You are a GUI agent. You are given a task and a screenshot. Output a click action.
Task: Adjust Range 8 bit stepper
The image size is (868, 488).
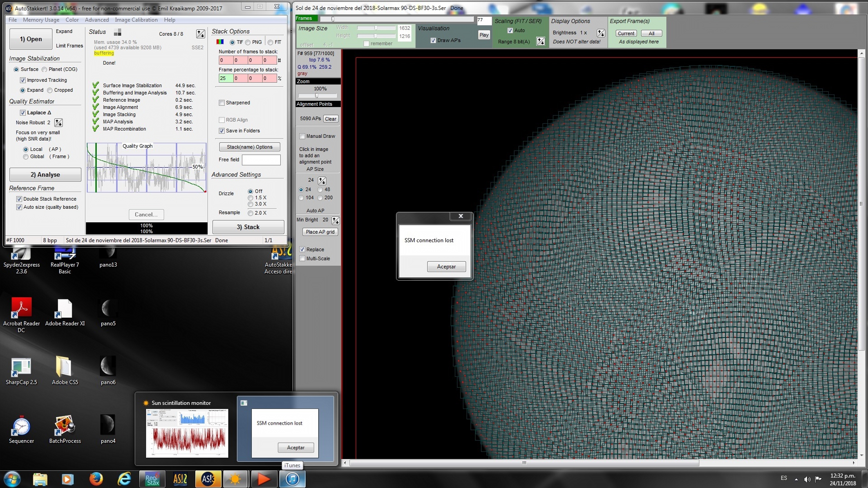pos(541,41)
